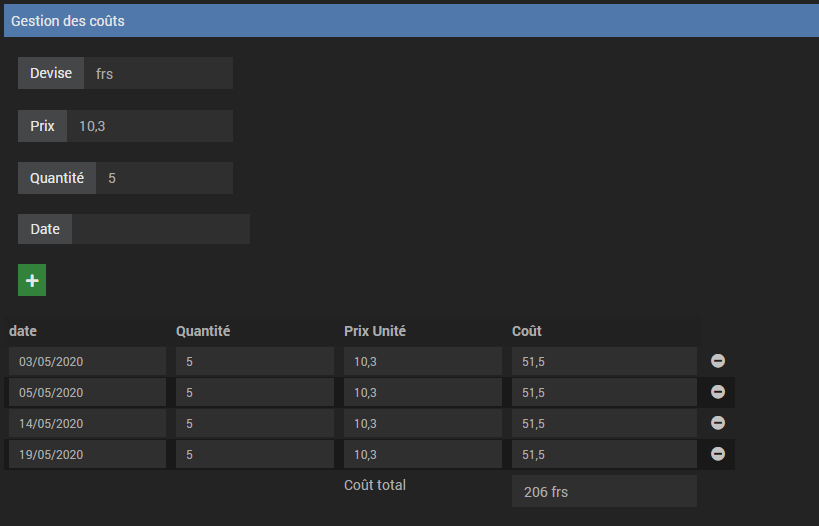The image size is (819, 526).
Task: Click the Prix Unité column header
Action: (x=375, y=331)
